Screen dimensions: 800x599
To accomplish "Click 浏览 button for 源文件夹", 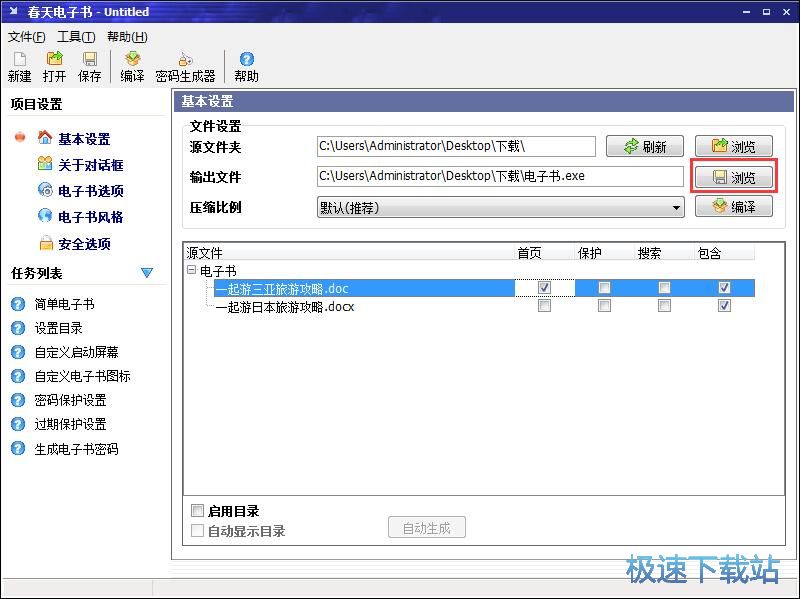I will tap(734, 146).
